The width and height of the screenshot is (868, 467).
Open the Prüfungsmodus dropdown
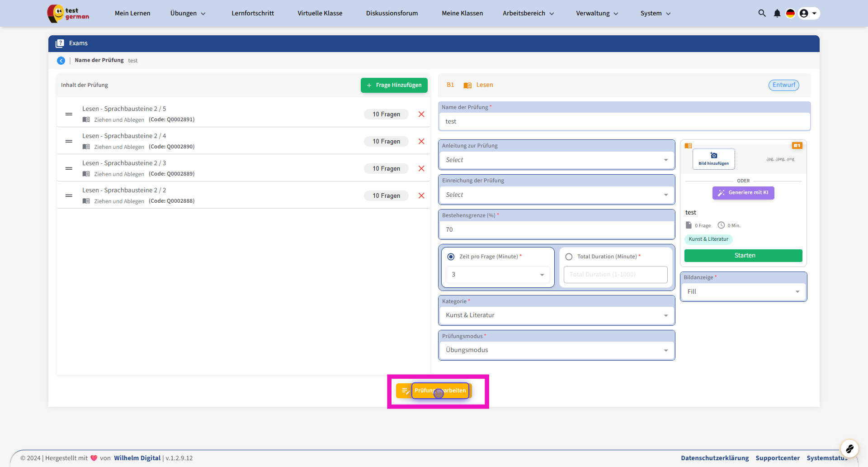pyautogui.click(x=556, y=350)
